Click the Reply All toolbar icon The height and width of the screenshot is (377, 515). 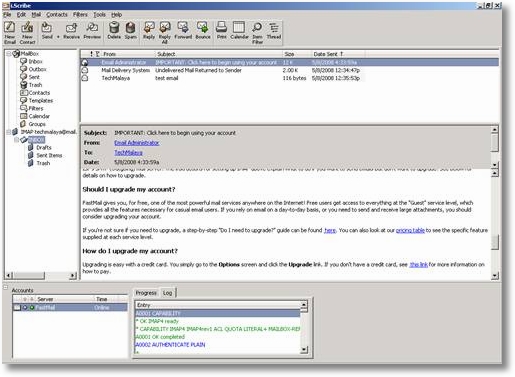(165, 33)
